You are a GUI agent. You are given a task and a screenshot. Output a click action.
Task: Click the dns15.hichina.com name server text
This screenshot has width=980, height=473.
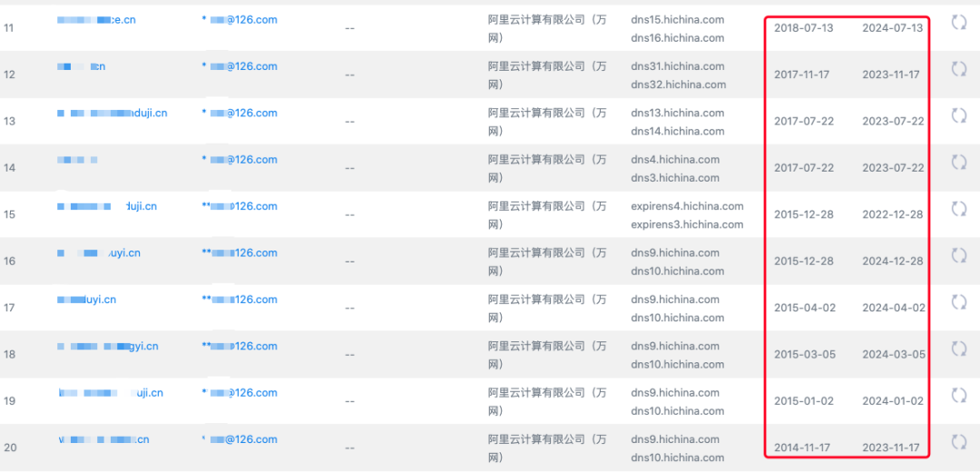point(677,20)
